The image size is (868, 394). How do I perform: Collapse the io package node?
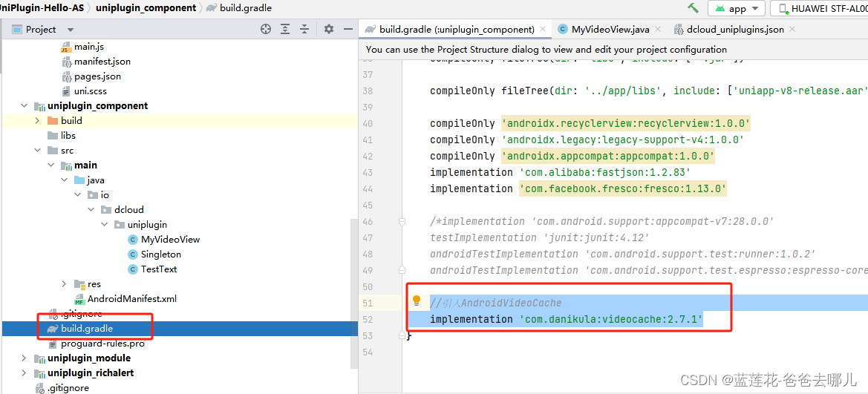click(77, 195)
